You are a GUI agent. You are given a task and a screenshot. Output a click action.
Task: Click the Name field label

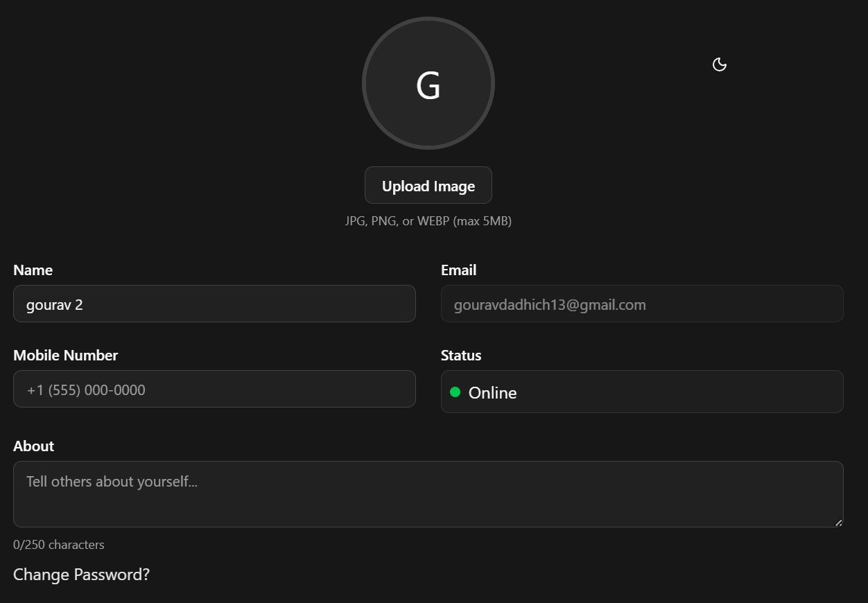coord(33,270)
